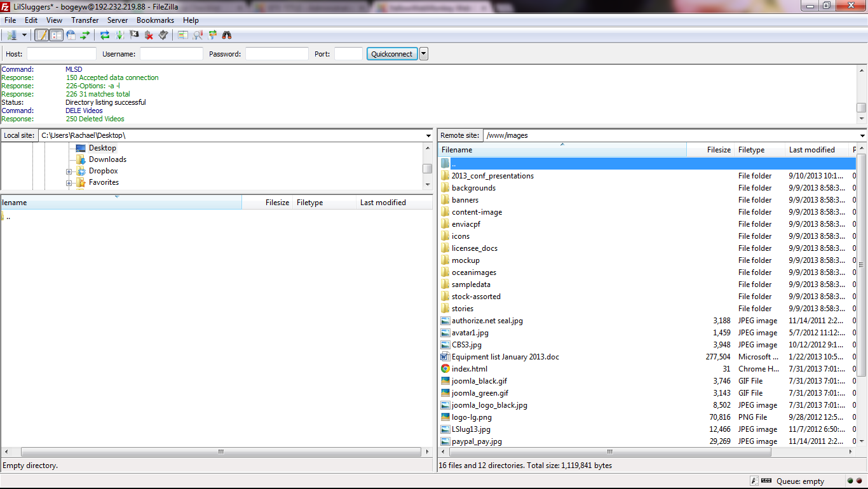Select the Equipment list Word document icon
Image resolution: width=868 pixels, height=489 pixels.
pos(445,357)
